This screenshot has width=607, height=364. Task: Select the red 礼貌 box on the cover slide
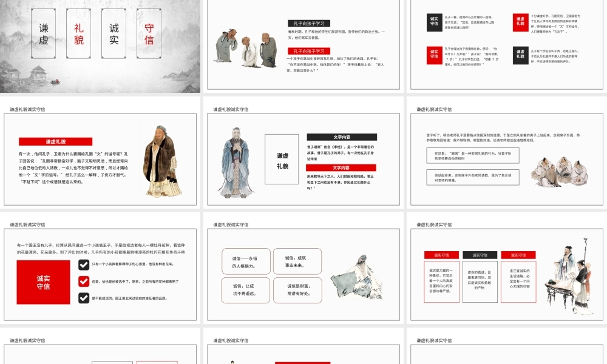78,33
